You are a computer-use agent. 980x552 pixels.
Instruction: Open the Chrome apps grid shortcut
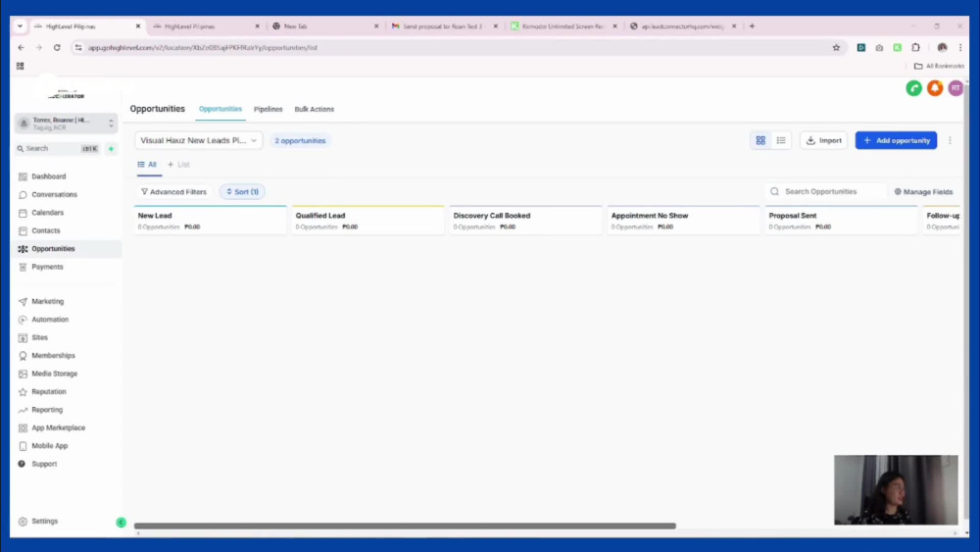coord(20,66)
